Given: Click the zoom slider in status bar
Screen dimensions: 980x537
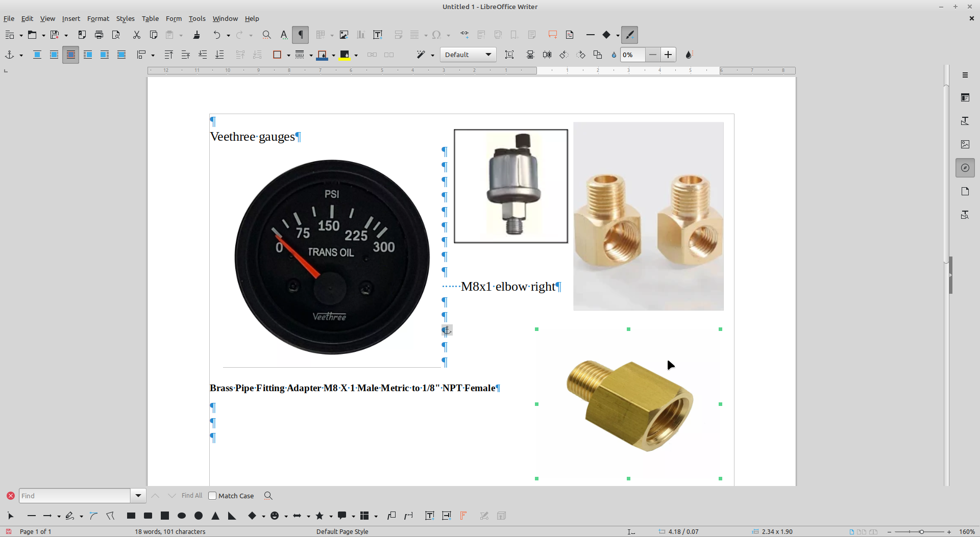Looking at the screenshot, I should point(921,532).
